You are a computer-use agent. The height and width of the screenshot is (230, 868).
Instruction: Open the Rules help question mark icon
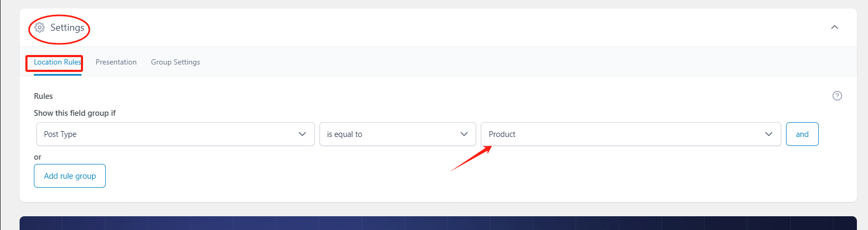tap(837, 96)
